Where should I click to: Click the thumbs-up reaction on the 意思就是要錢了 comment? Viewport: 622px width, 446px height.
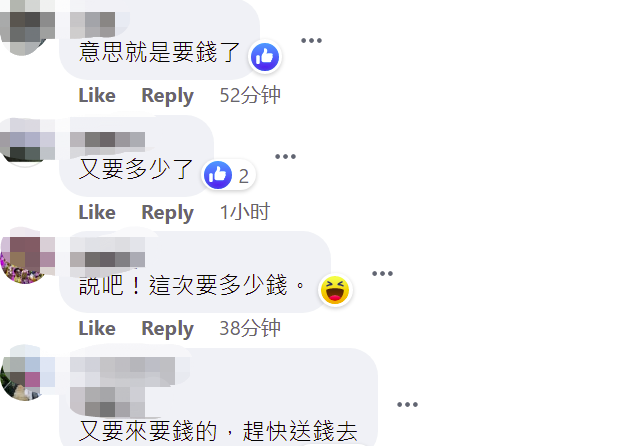coord(265,57)
